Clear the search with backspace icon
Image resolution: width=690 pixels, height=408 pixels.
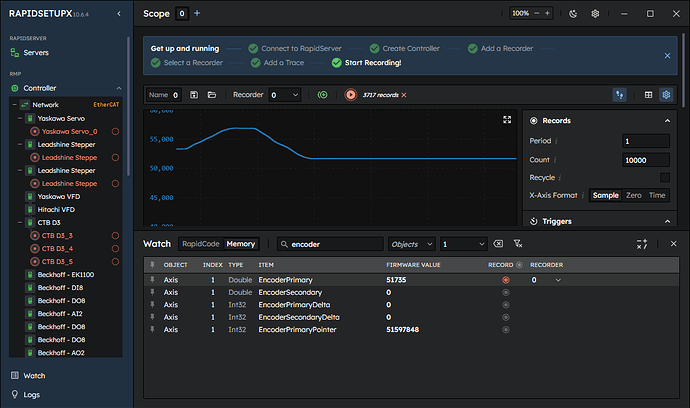[x=498, y=244]
